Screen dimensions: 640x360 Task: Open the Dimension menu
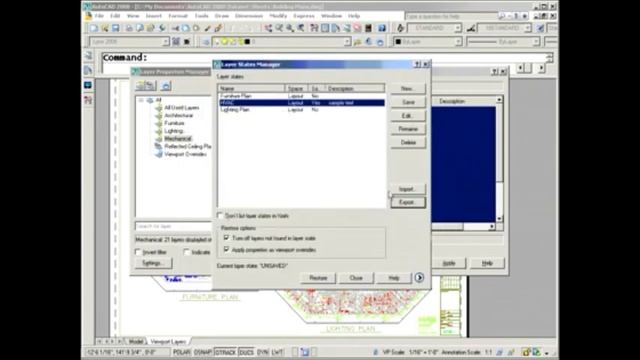click(249, 16)
